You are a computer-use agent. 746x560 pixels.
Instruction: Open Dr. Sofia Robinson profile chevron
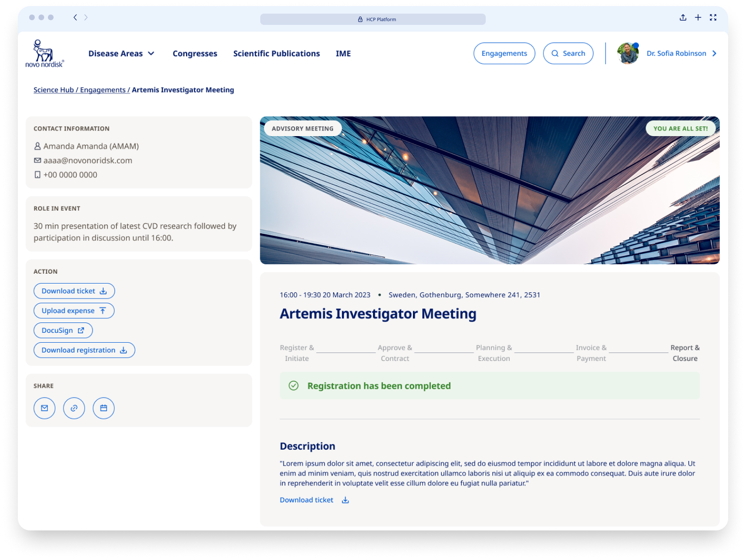(x=715, y=54)
